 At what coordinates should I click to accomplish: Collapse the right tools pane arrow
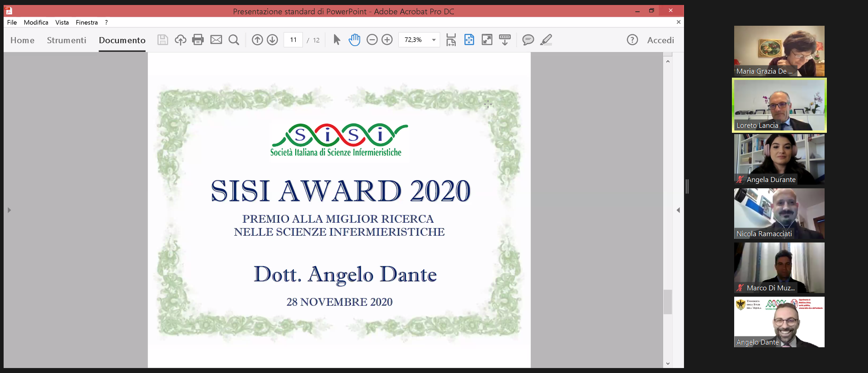click(x=678, y=210)
